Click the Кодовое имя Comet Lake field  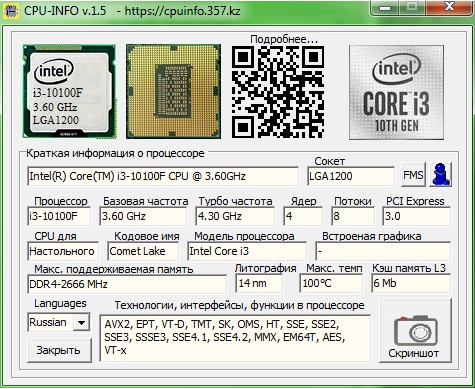coord(143,251)
